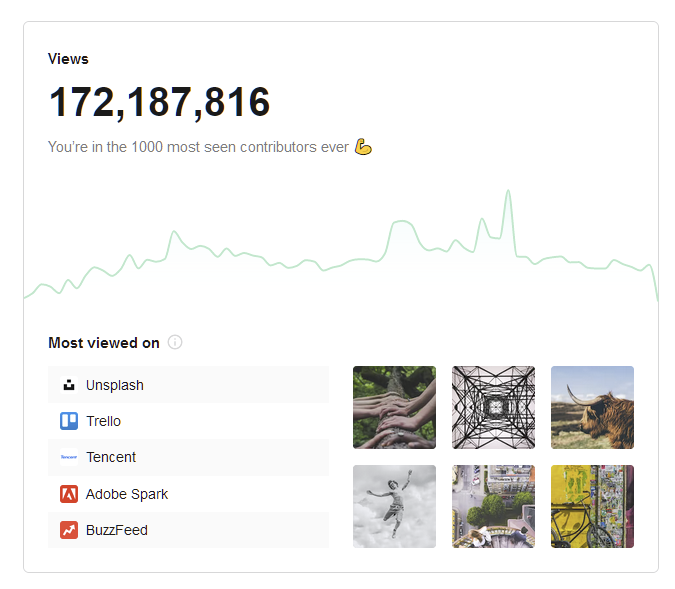Open the aerial city street photo

tap(493, 506)
